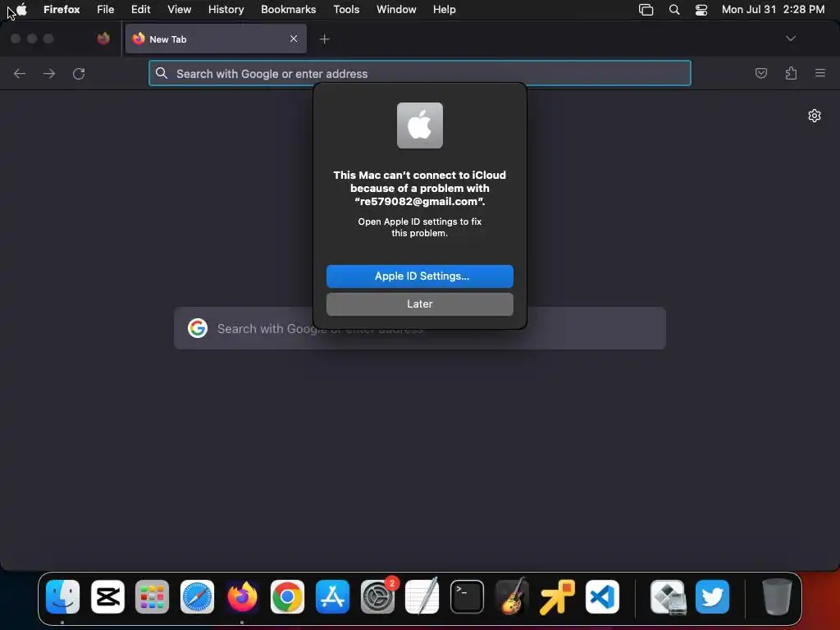Open Launchpad from the Dock
This screenshot has width=840, height=630.
152,596
